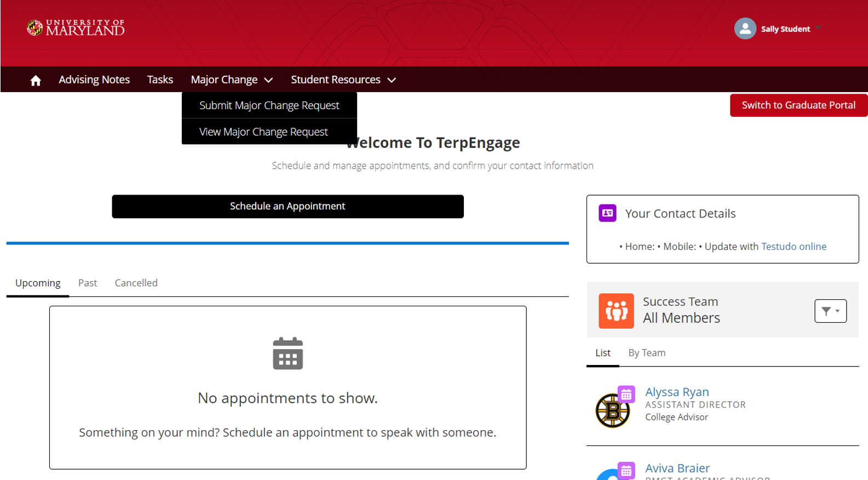868x480 pixels.
Task: Choose View Major Change Request
Action: click(263, 132)
